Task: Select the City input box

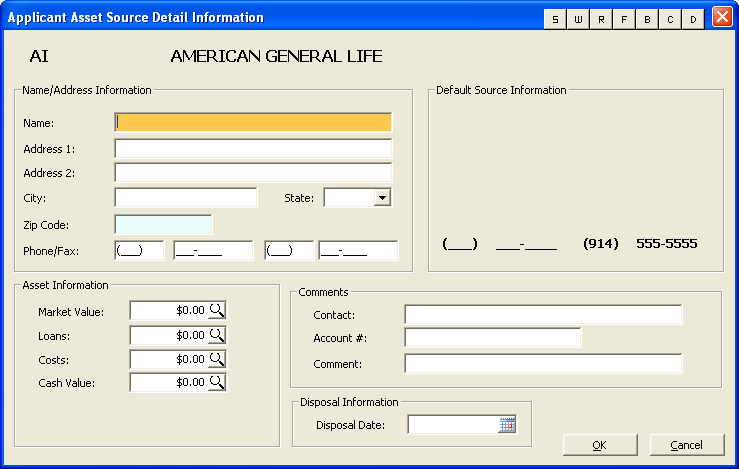Action: click(186, 198)
